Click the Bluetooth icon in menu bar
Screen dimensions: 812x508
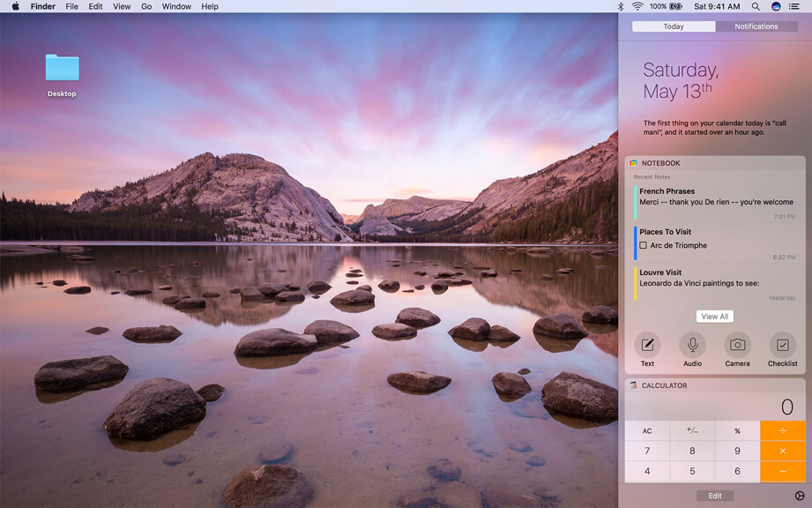click(620, 6)
